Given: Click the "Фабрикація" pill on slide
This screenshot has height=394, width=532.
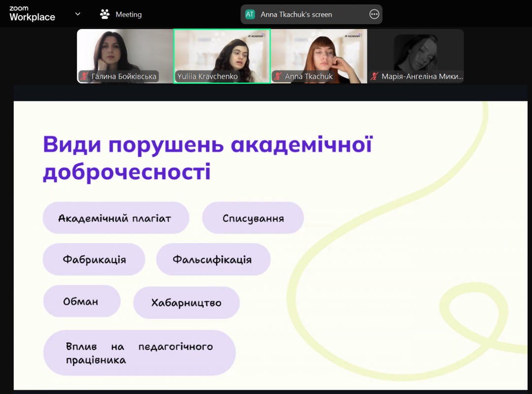Looking at the screenshot, I should (x=94, y=260).
